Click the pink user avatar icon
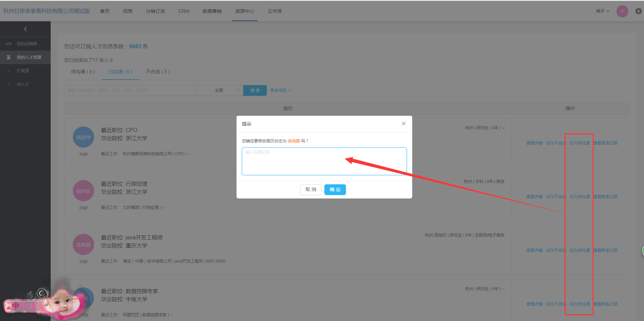This screenshot has height=321, width=644. click(622, 11)
